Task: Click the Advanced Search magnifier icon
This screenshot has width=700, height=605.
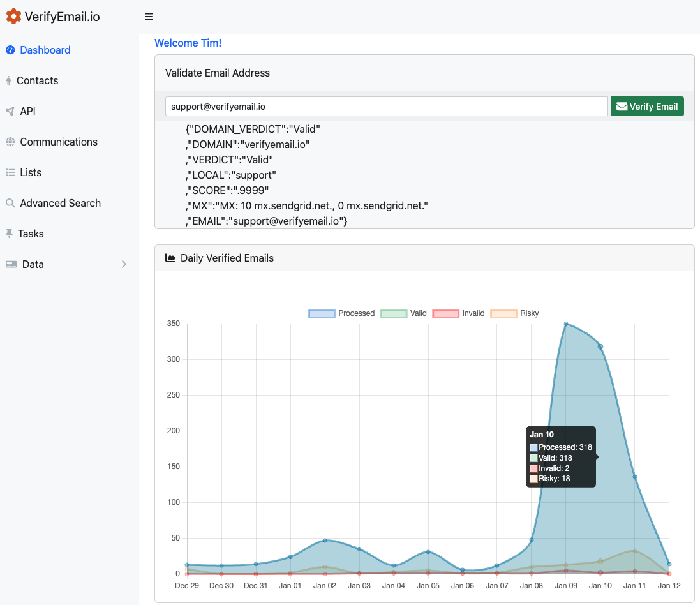Action: pyautogui.click(x=10, y=203)
